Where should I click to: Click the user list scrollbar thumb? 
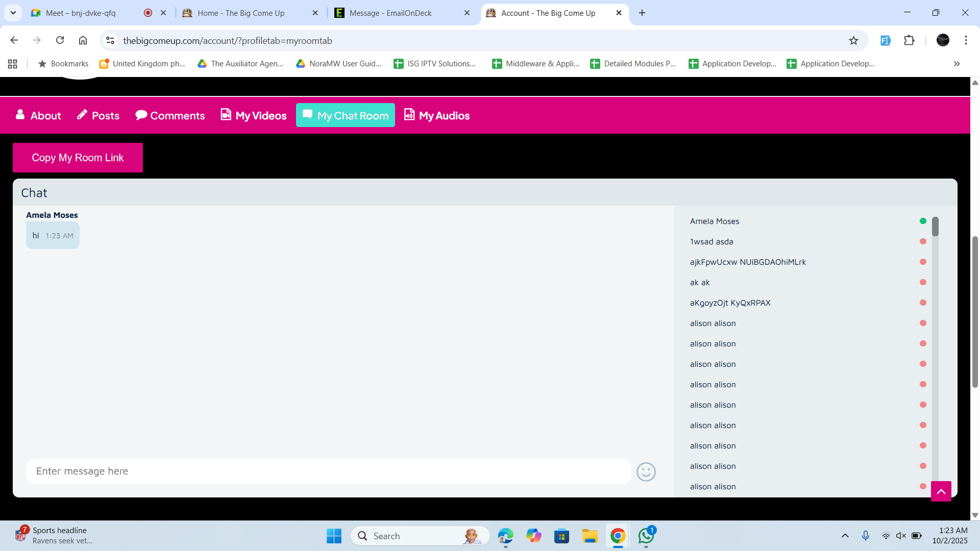pos(935,227)
